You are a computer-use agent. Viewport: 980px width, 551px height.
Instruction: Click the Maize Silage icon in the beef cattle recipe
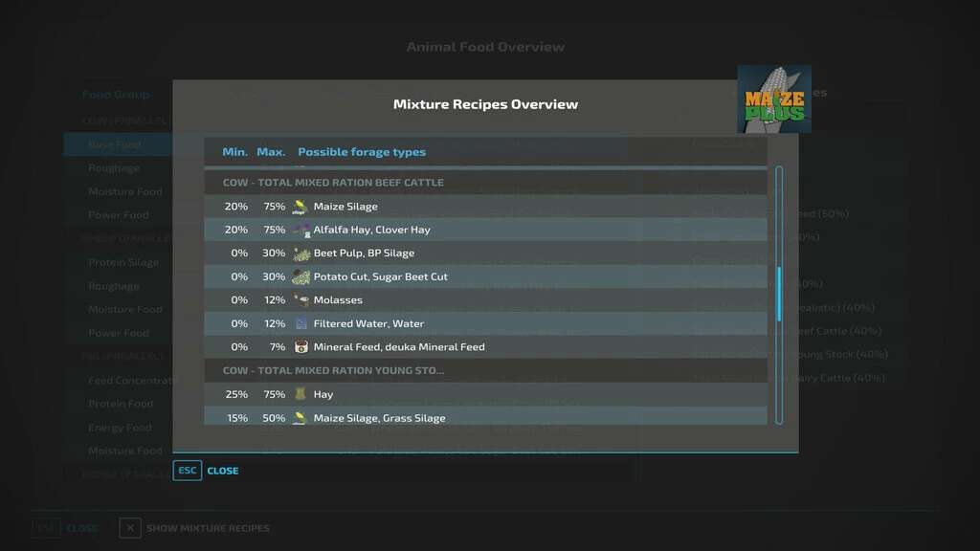click(301, 207)
